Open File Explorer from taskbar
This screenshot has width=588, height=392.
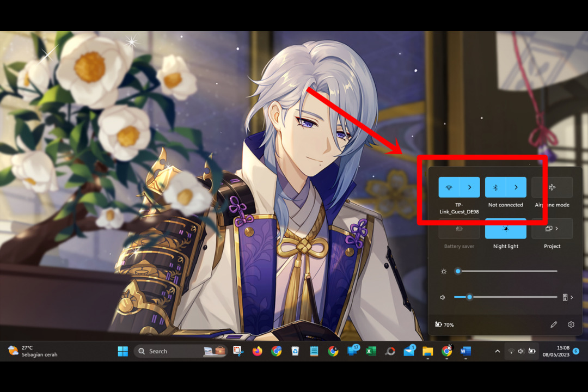427,351
